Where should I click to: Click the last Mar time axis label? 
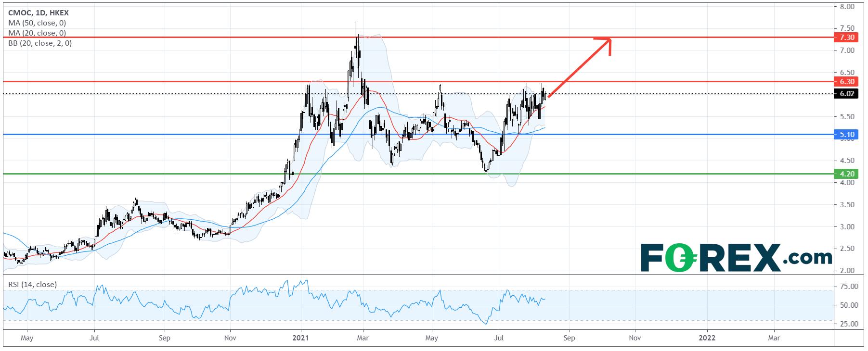tap(774, 338)
